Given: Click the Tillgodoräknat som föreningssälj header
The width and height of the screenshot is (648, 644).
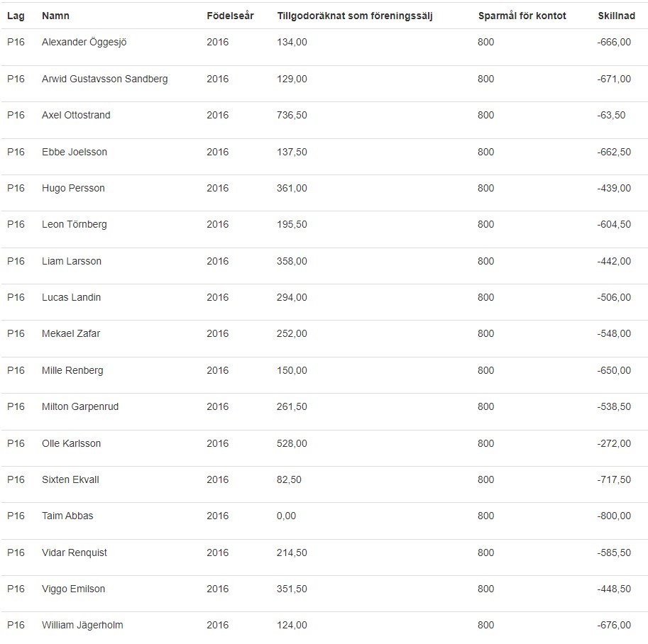Looking at the screenshot, I should (x=354, y=16).
